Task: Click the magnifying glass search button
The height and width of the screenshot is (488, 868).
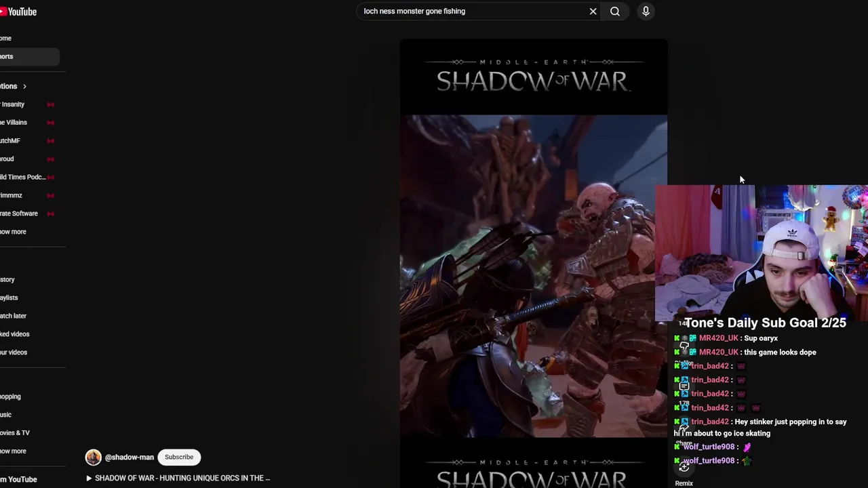Action: 615,12
